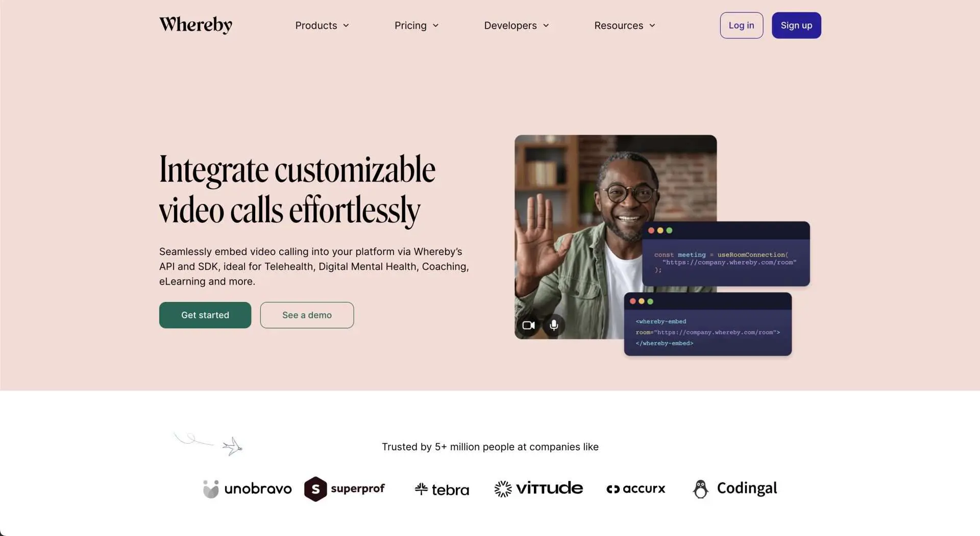Screen dimensions: 980x536
Task: Expand the Developers dropdown chevron
Action: (x=546, y=25)
